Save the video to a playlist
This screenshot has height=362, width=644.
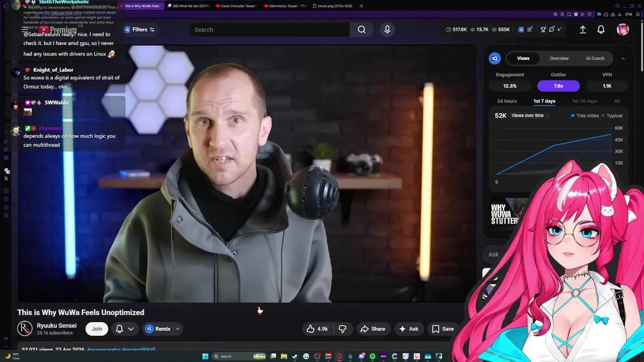(443, 329)
